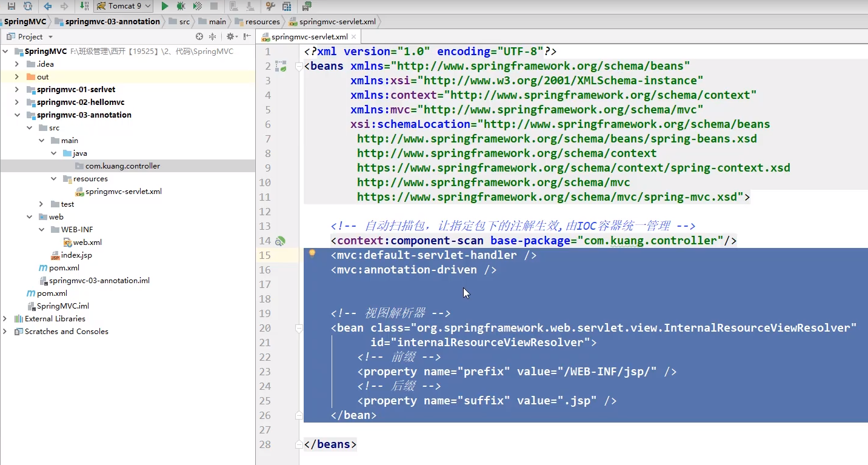
Task: Fold the bean element at line 20
Action: click(x=299, y=328)
